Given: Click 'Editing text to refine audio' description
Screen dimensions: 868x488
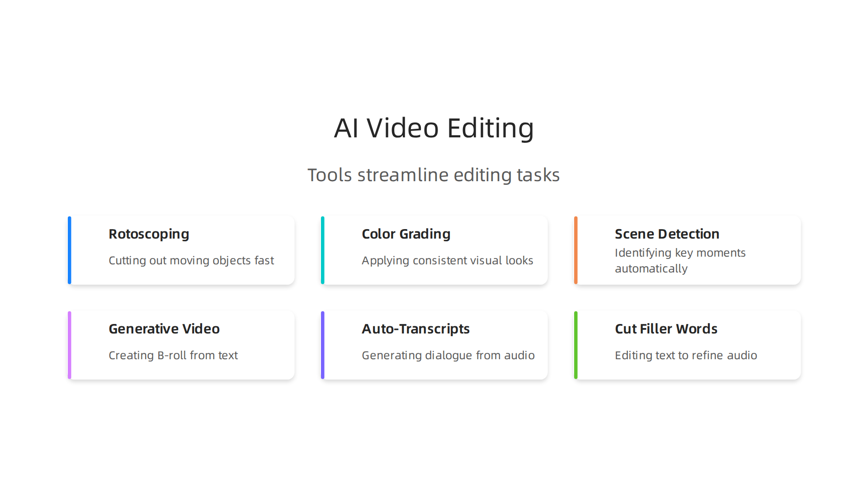Looking at the screenshot, I should 686,356.
